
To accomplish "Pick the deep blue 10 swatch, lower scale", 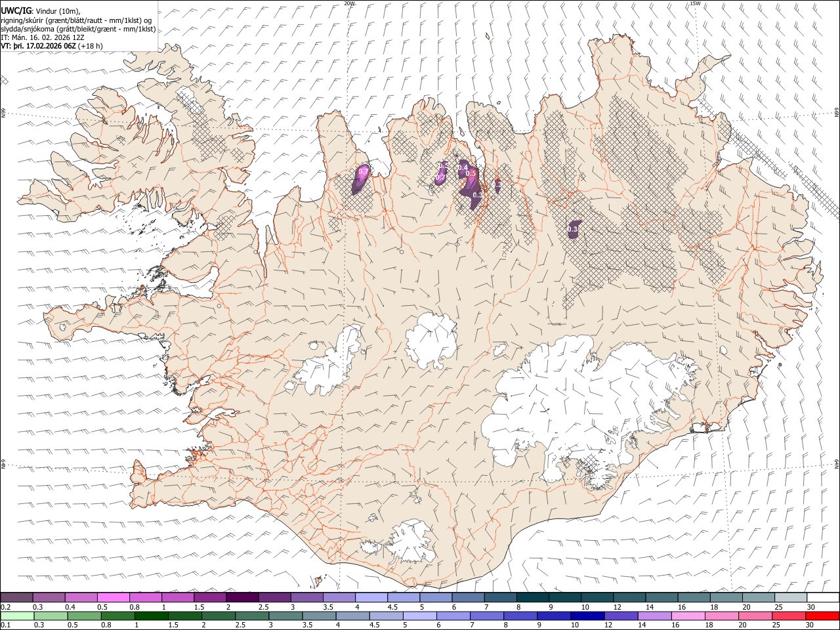I will pos(586,616).
